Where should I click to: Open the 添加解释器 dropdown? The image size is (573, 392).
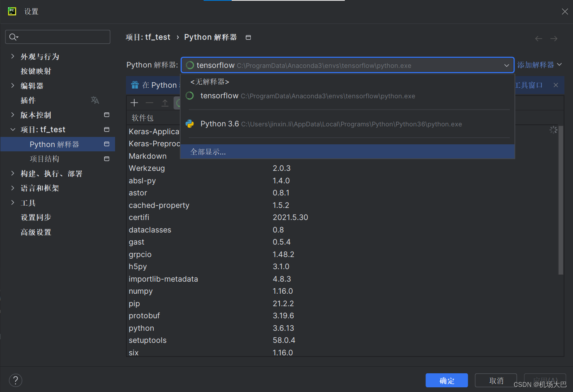point(539,65)
